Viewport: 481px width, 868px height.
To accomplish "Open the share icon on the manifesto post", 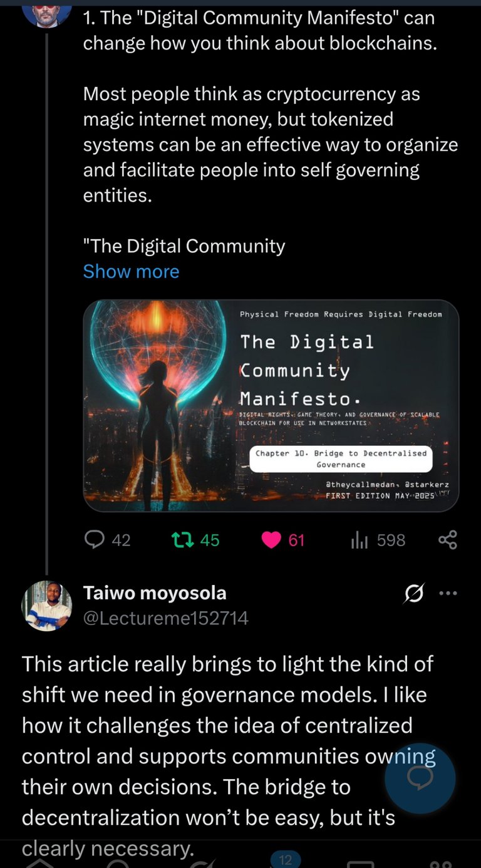I will tap(447, 540).
